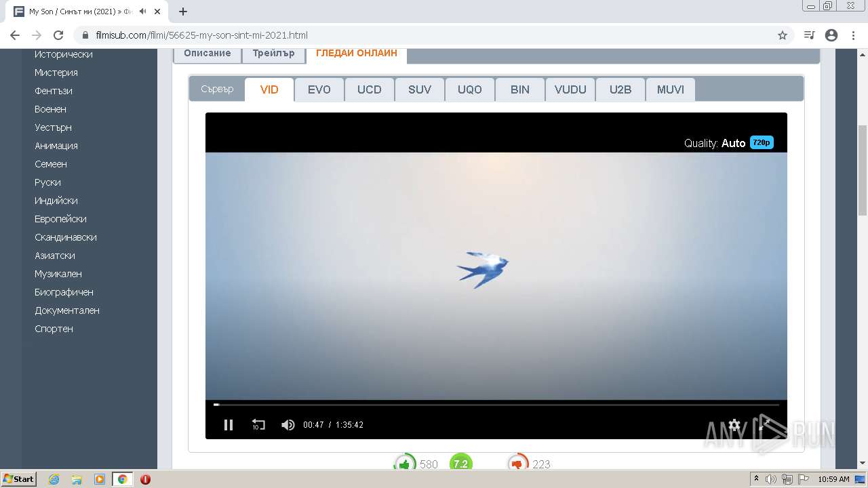Rewind video 10 seconds
868x488 pixels.
coord(258,425)
